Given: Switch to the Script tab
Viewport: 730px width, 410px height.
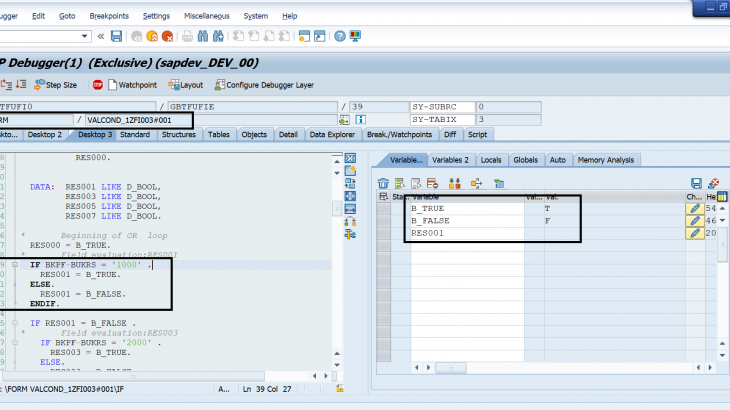Looking at the screenshot, I should (x=477, y=134).
